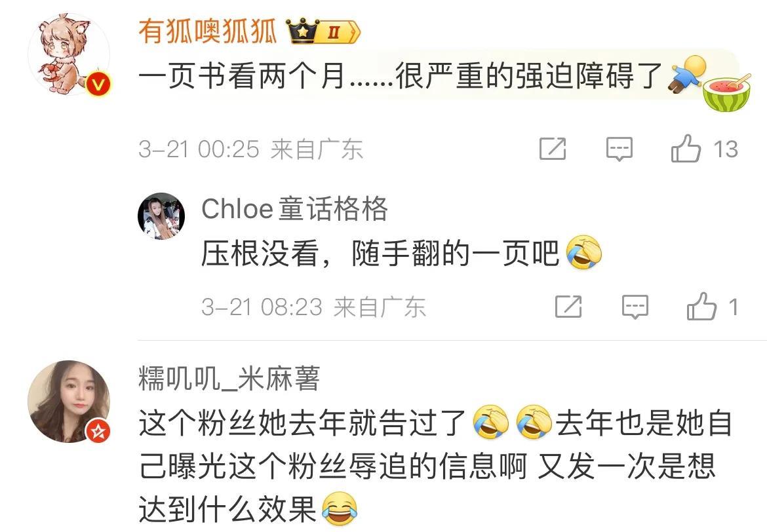Open the comment starting with 这个粉丝她去年就告过了
The image size is (767, 532).
tap(435, 465)
